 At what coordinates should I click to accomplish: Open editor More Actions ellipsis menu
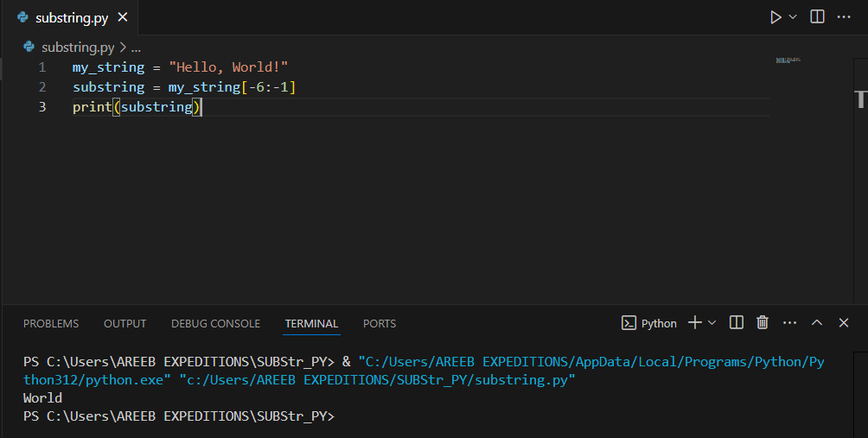click(x=844, y=17)
